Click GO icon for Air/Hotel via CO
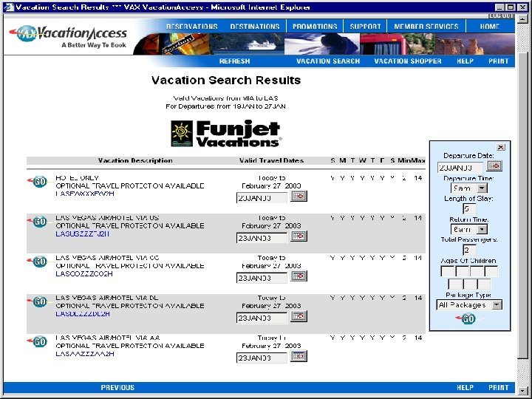Screen dimensions: 532x399 click(38, 262)
